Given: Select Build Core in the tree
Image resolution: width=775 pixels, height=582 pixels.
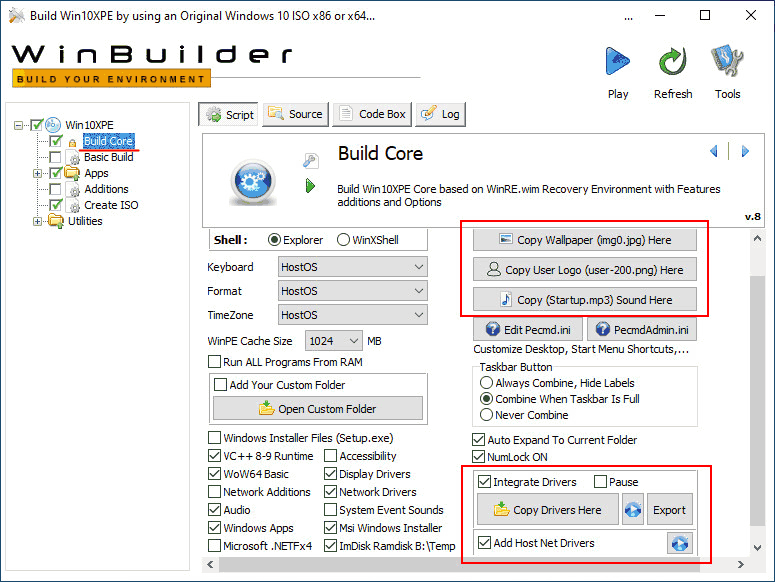Looking at the screenshot, I should pos(108,141).
